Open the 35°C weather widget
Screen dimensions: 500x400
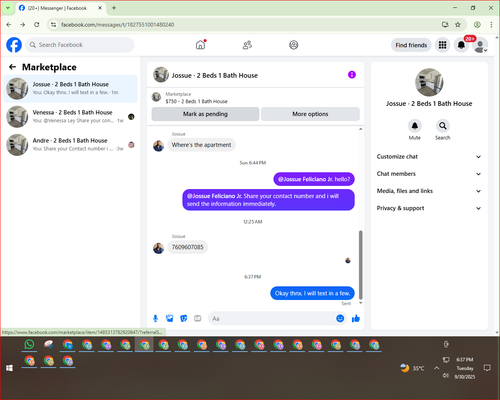(x=412, y=368)
